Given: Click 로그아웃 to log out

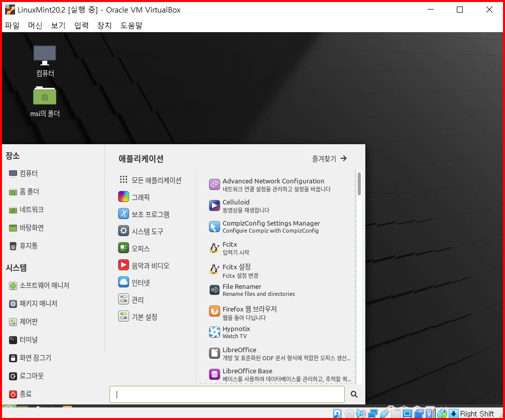Looking at the screenshot, I should [x=26, y=376].
